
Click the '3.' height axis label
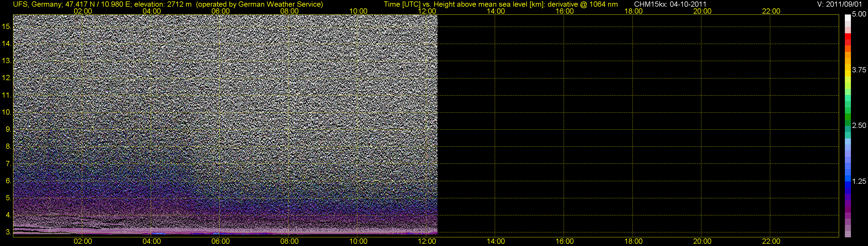coord(8,232)
